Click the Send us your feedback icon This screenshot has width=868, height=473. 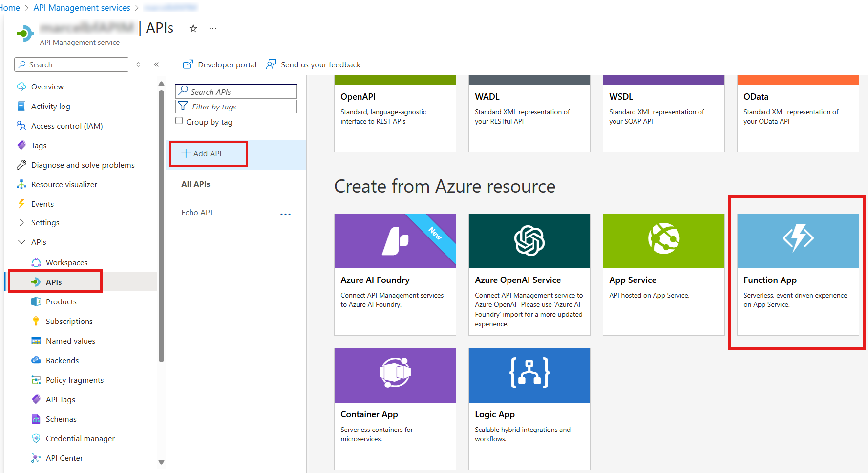(271, 64)
